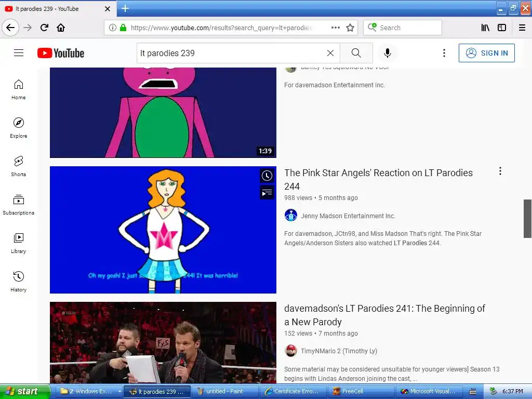Viewport: 532px width, 399px height.
Task: Click the 1:39 duration badge on thumbnail
Action: [x=265, y=151]
